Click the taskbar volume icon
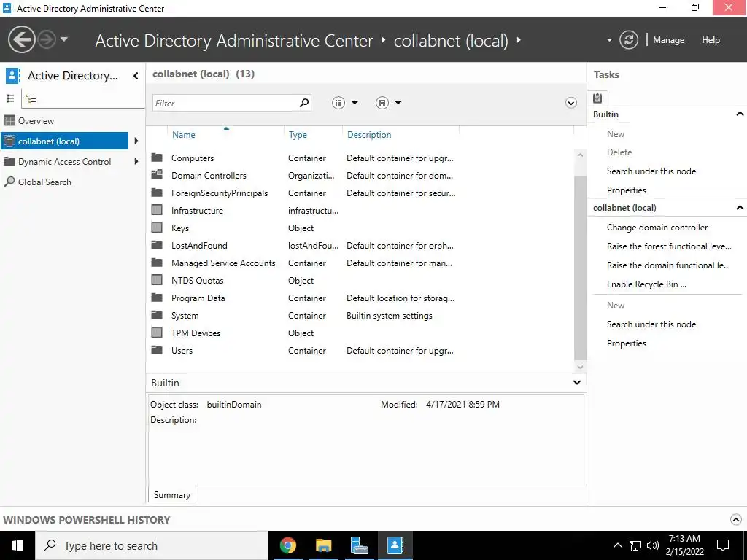The height and width of the screenshot is (560, 747). click(653, 545)
